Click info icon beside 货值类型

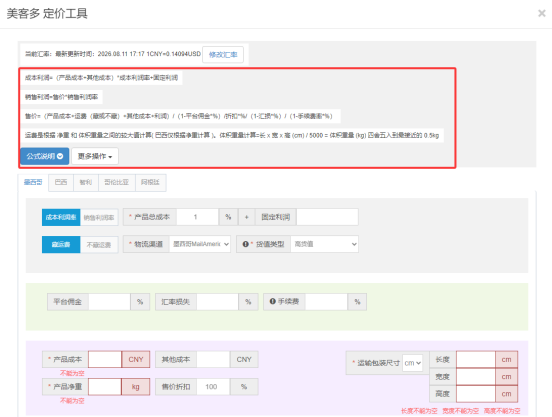click(245, 244)
